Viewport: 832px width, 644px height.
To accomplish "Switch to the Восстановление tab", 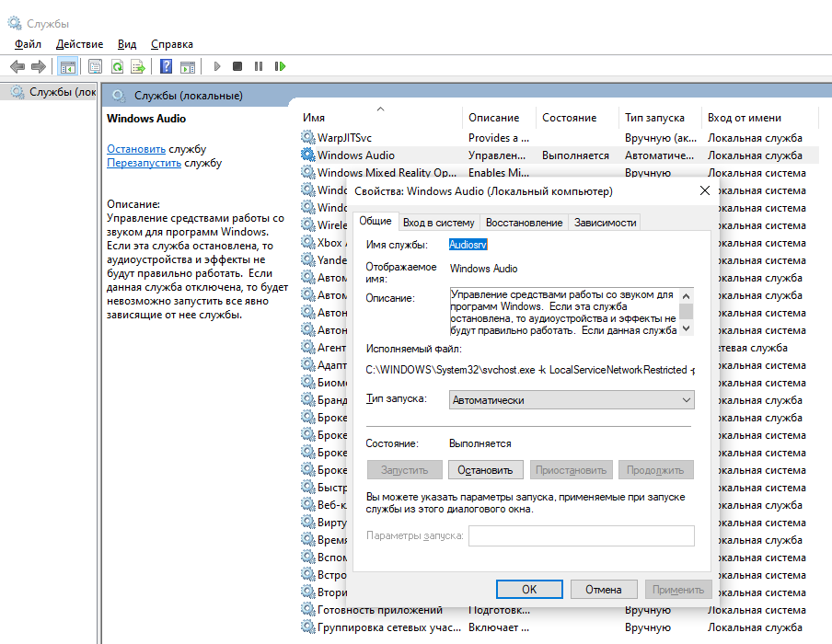I will point(525,223).
